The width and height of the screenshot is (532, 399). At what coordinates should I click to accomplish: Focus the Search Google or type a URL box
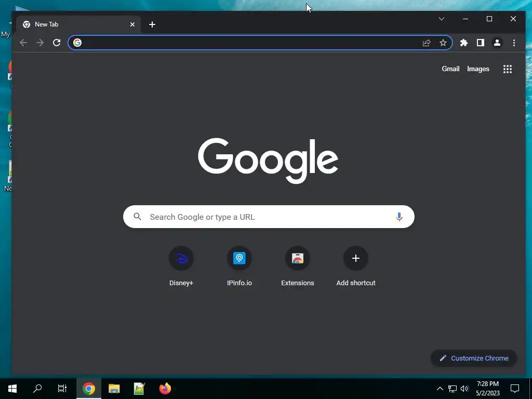point(269,217)
